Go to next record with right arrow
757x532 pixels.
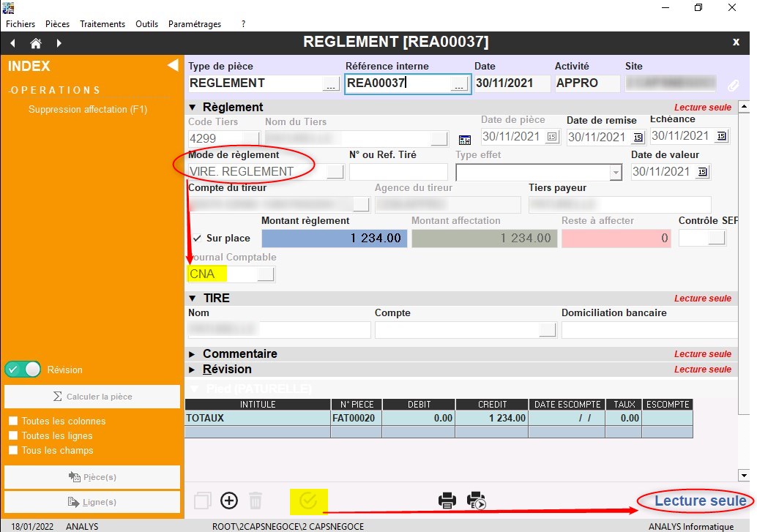tap(59, 43)
